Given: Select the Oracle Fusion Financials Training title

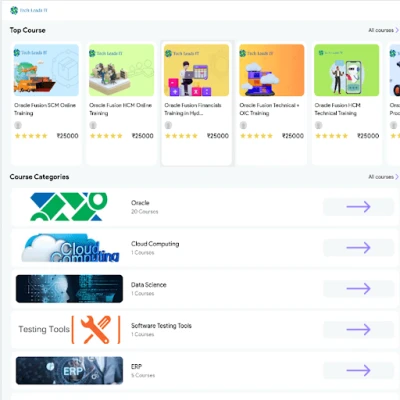Looking at the screenshot, I should click(x=193, y=109).
